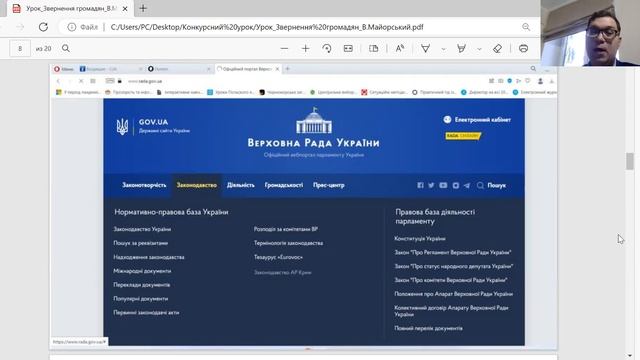Open Пошук за реквізитами link
The image size is (640, 360).
(x=140, y=243)
